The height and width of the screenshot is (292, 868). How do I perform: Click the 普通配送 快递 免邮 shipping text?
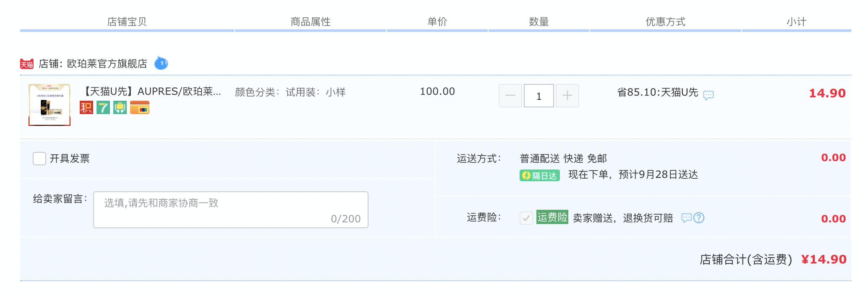[563, 159]
